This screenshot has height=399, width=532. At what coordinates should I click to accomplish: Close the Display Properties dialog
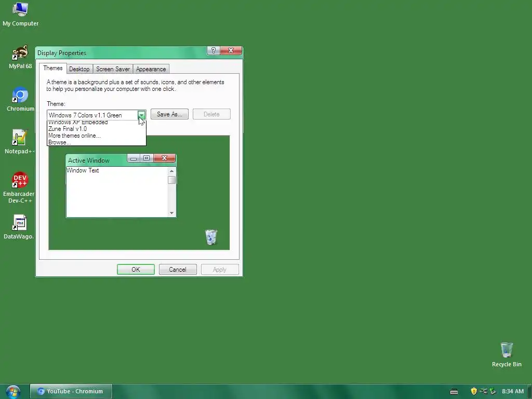click(x=231, y=50)
